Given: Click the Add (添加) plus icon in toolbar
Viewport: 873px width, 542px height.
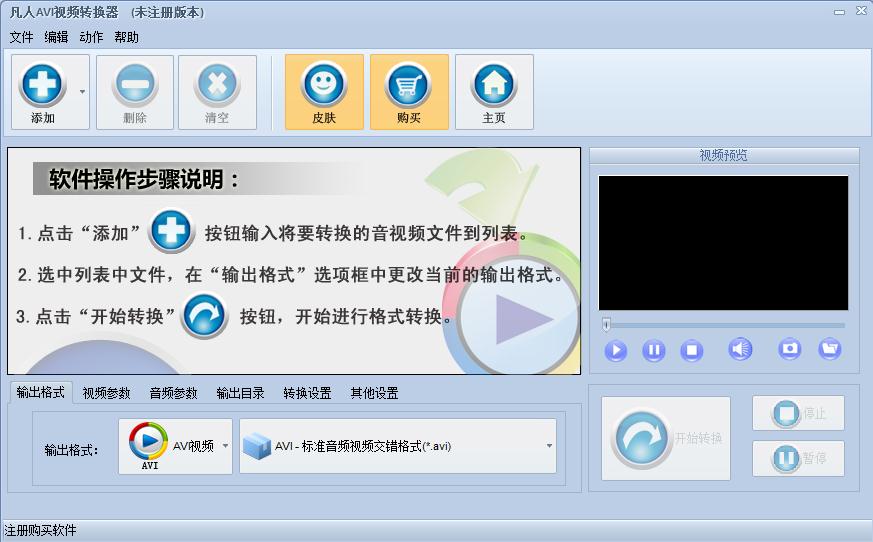Looking at the screenshot, I should click(43, 85).
